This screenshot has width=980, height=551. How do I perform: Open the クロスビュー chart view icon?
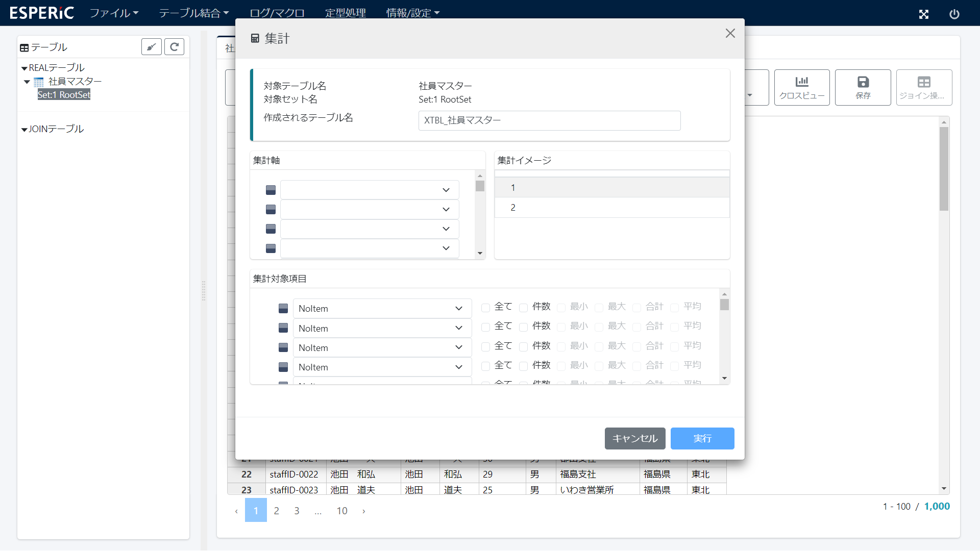point(801,87)
